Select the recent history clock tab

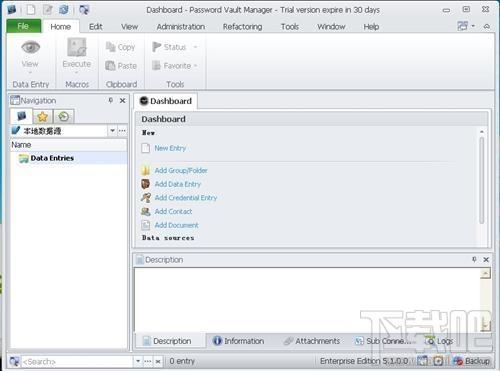coord(63,117)
